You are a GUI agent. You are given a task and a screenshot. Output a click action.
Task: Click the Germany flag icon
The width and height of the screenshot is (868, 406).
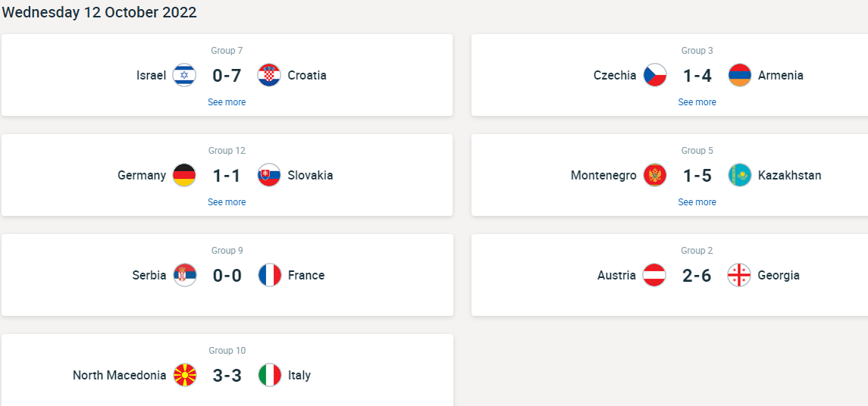pyautogui.click(x=184, y=175)
